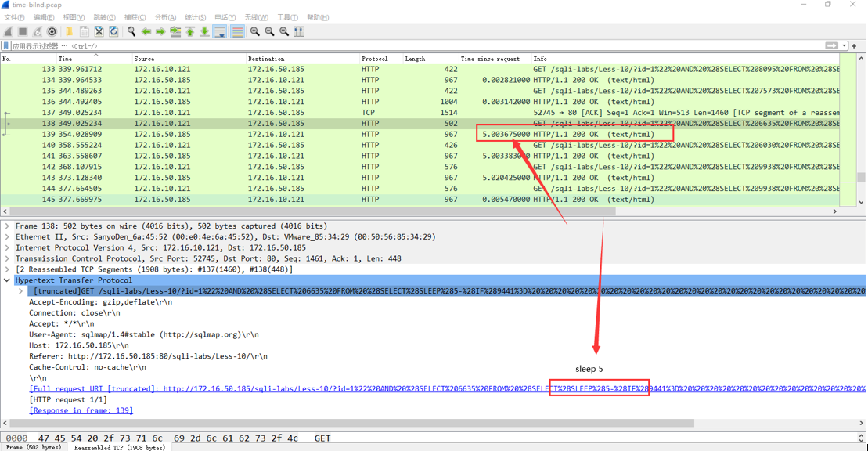This screenshot has height=451, width=868.
Task: Select packet number 145 row
Action: pos(421,200)
